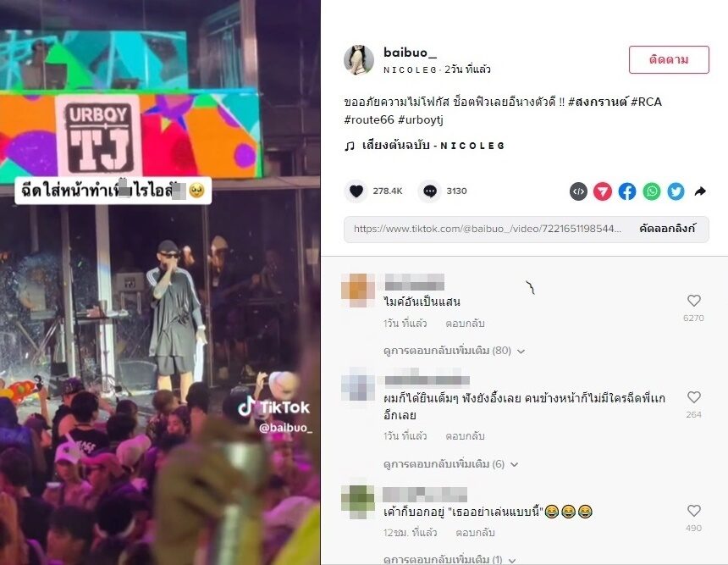Open more share options arrow
The image size is (728, 565).
[x=700, y=191]
